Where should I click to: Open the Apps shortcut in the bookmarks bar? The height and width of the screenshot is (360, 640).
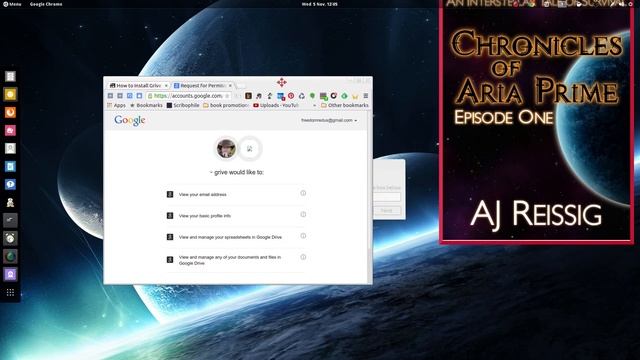coord(116,105)
